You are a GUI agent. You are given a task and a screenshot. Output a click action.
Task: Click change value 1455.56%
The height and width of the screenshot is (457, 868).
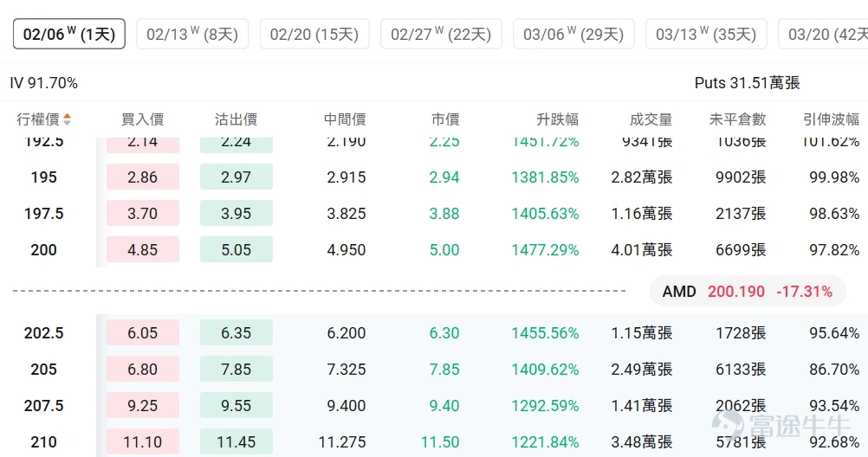point(545,332)
